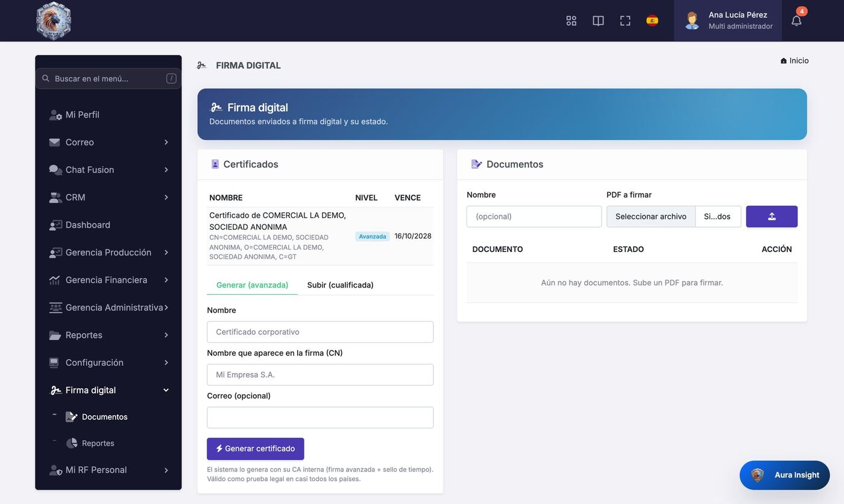Click the Reportes pie chart submenu icon

[x=71, y=443]
